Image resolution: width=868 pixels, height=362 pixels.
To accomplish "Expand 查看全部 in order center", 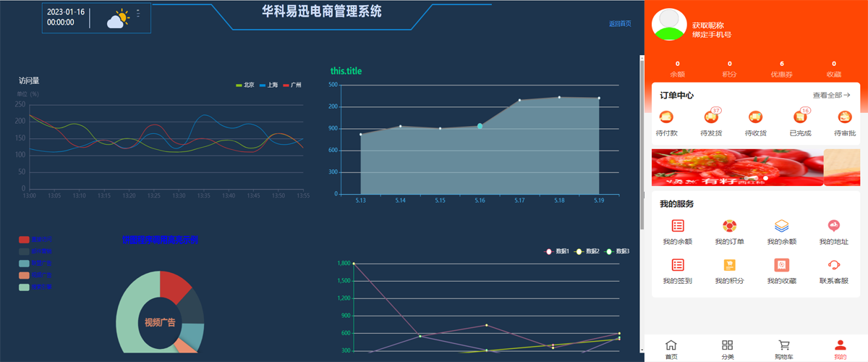I will (830, 95).
